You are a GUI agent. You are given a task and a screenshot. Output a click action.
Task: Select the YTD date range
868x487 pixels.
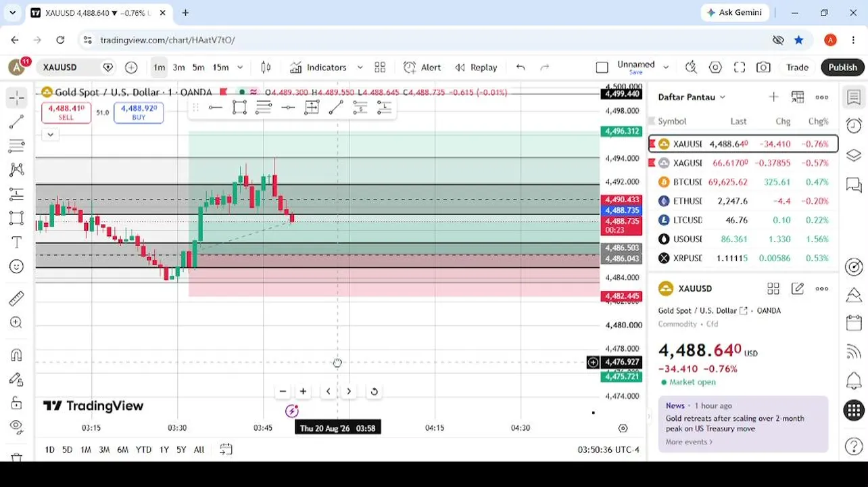tap(143, 449)
